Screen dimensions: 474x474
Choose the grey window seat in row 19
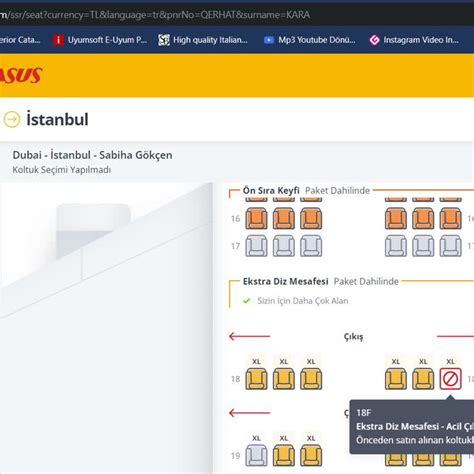256,455
